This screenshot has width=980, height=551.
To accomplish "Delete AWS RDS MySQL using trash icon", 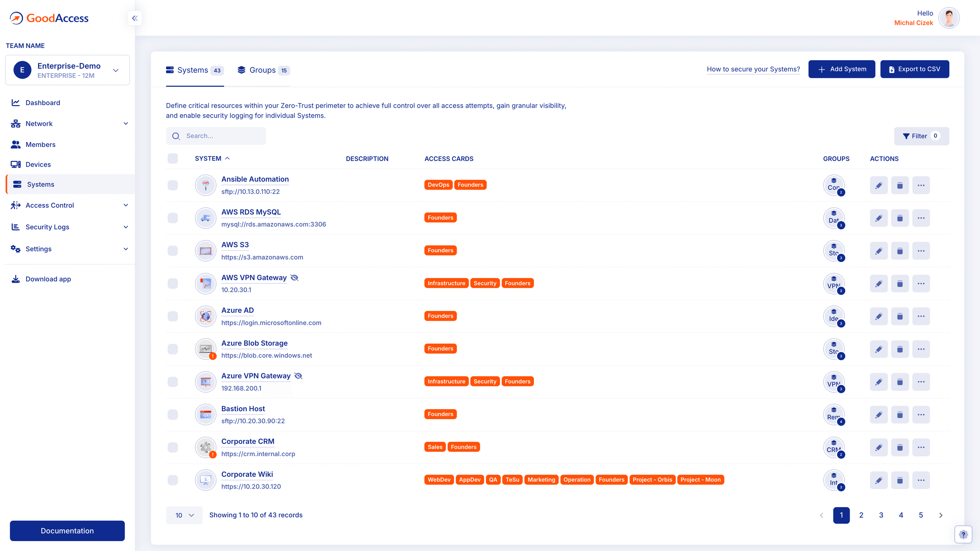I will tap(900, 218).
